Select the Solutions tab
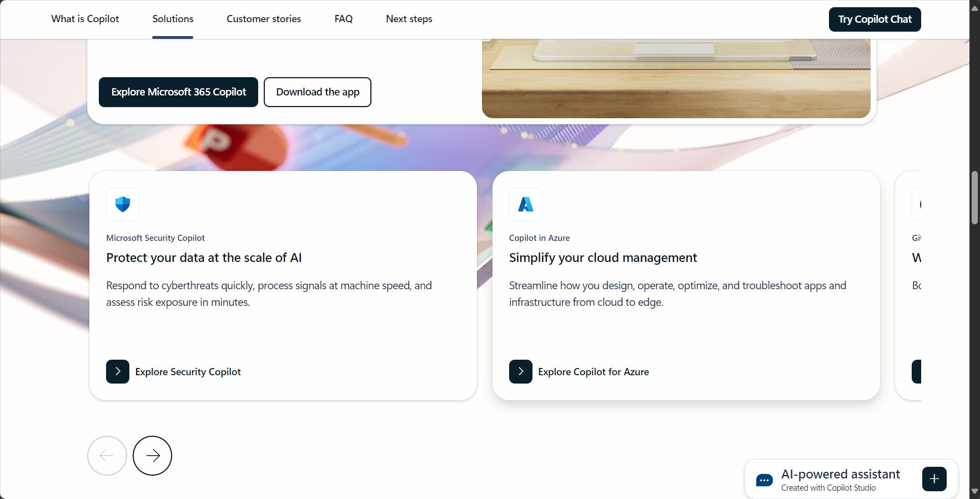 (x=173, y=19)
